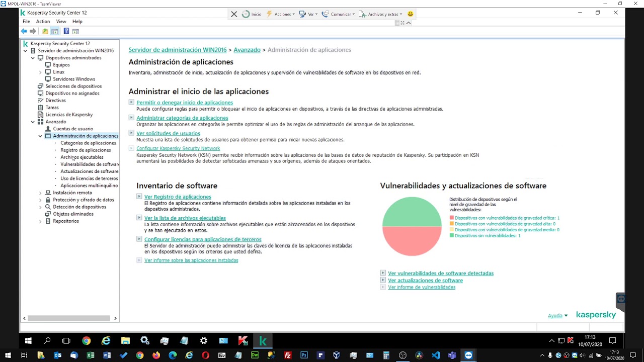Open Ver vulnerabilidades de software detectadas
Screen dimensions: 644x362
441,274
